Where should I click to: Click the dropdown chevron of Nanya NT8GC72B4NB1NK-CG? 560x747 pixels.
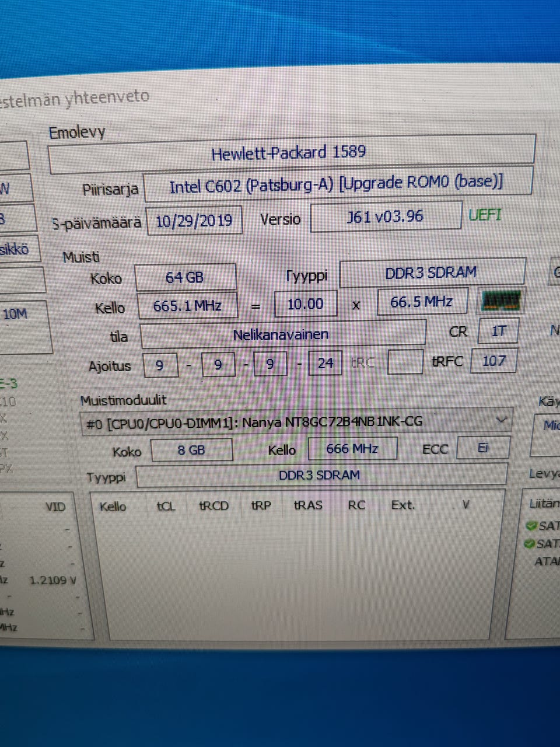pos(501,420)
